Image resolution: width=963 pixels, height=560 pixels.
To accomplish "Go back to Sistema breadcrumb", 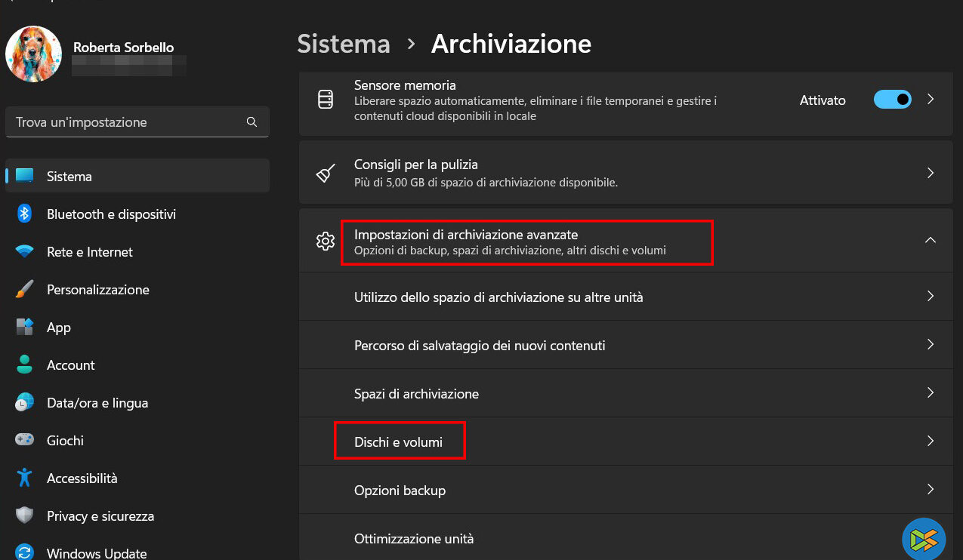I will (x=344, y=44).
